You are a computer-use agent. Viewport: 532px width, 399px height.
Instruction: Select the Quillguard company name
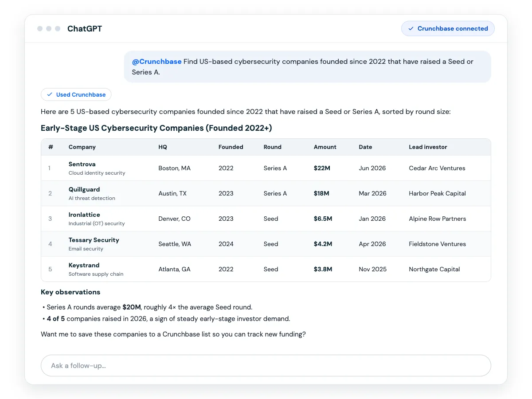(x=84, y=189)
